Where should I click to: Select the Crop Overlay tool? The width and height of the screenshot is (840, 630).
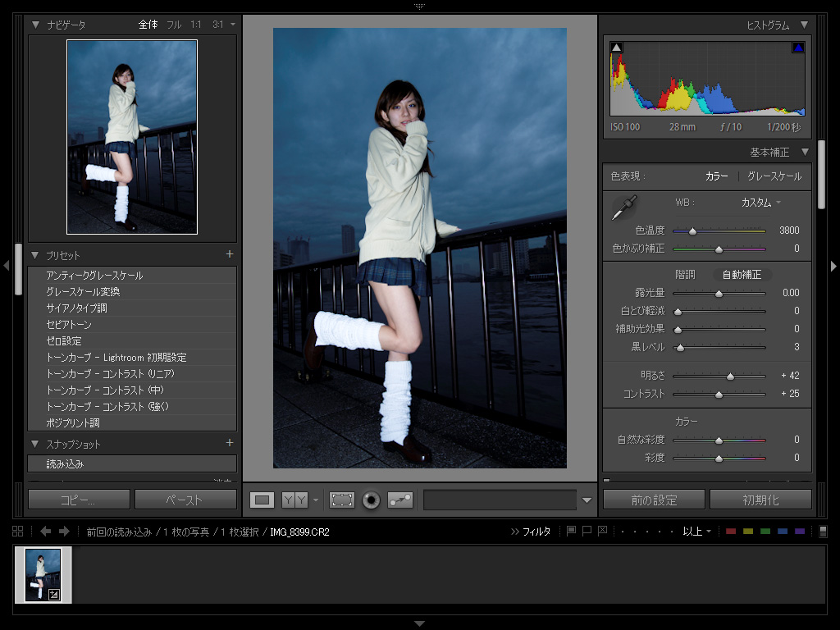[x=343, y=499]
